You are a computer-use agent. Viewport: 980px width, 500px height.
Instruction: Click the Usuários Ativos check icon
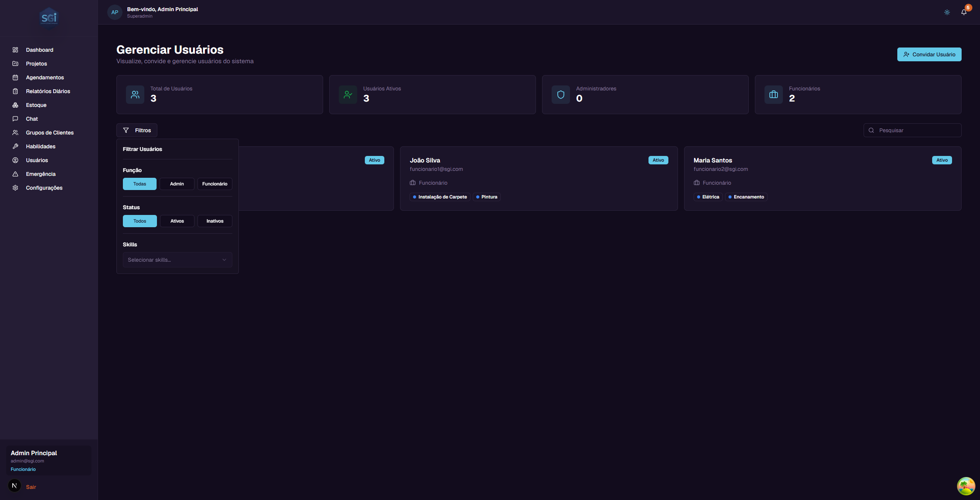tap(348, 95)
